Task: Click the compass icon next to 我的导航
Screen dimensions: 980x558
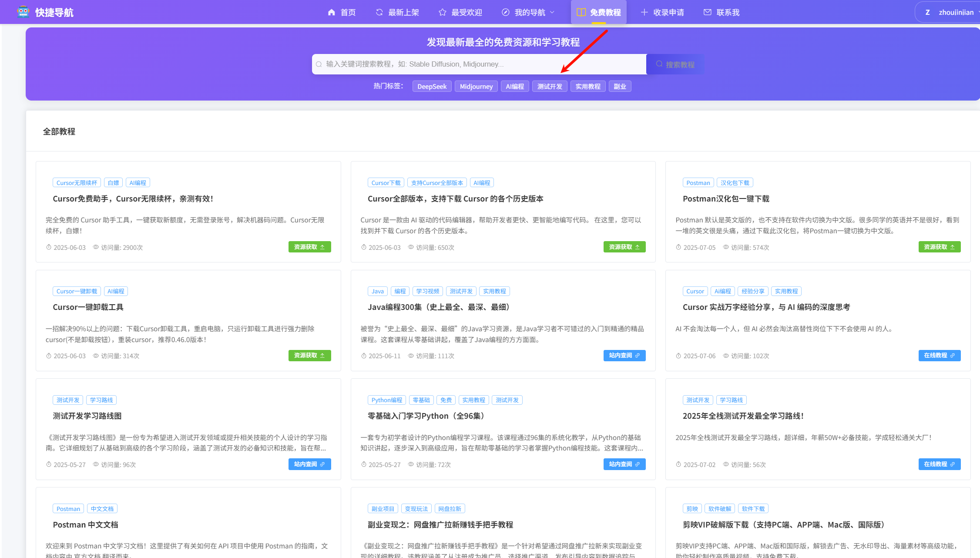Action: click(506, 12)
